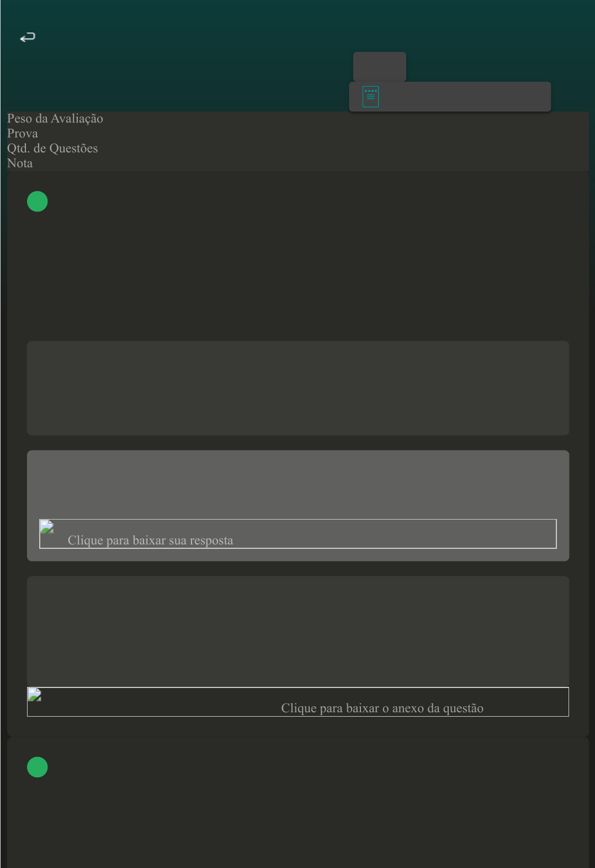Click the 'Peso da Avaliação' label
The image size is (595, 868).
click(x=55, y=119)
